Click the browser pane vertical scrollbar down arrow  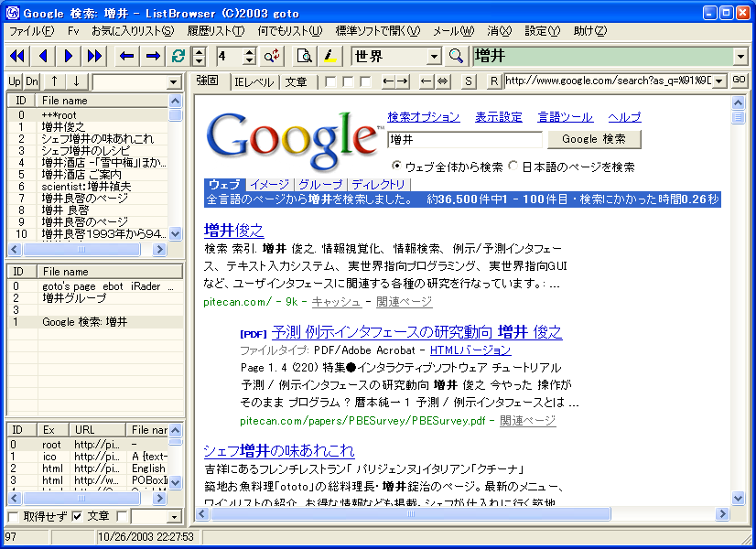coord(739,498)
